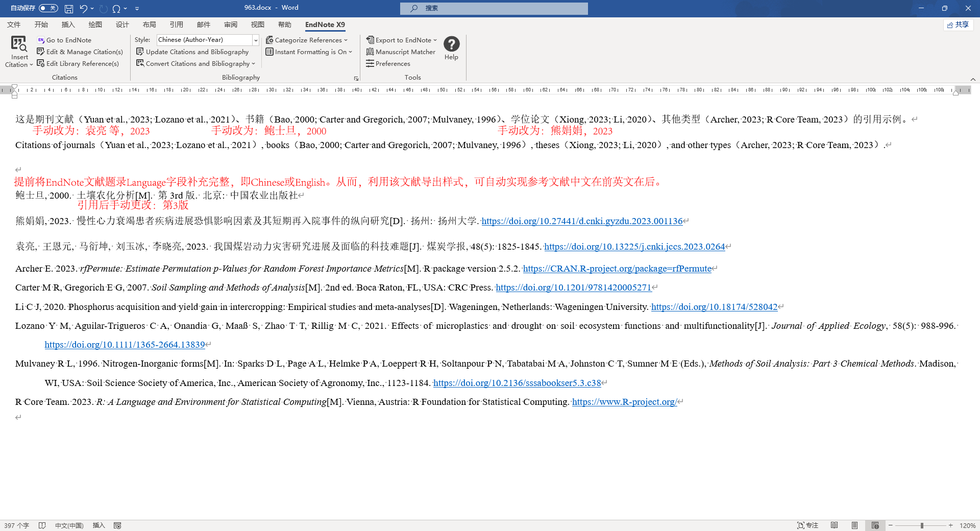
Task: Run Update Citations and Bibliography
Action: click(x=192, y=52)
